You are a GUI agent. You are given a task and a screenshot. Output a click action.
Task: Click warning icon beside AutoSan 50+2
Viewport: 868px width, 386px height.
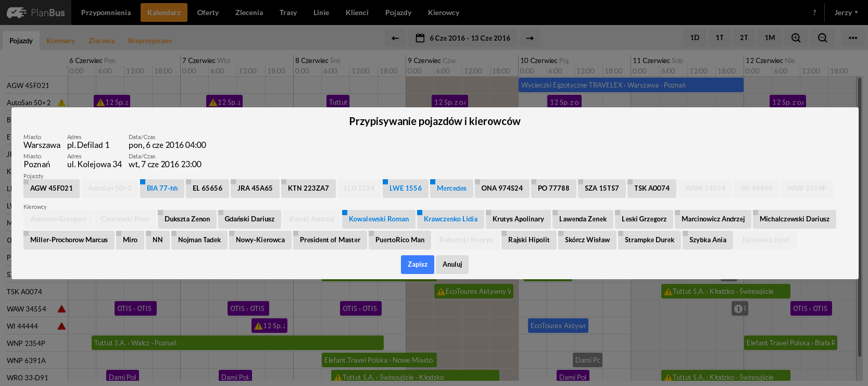61,103
